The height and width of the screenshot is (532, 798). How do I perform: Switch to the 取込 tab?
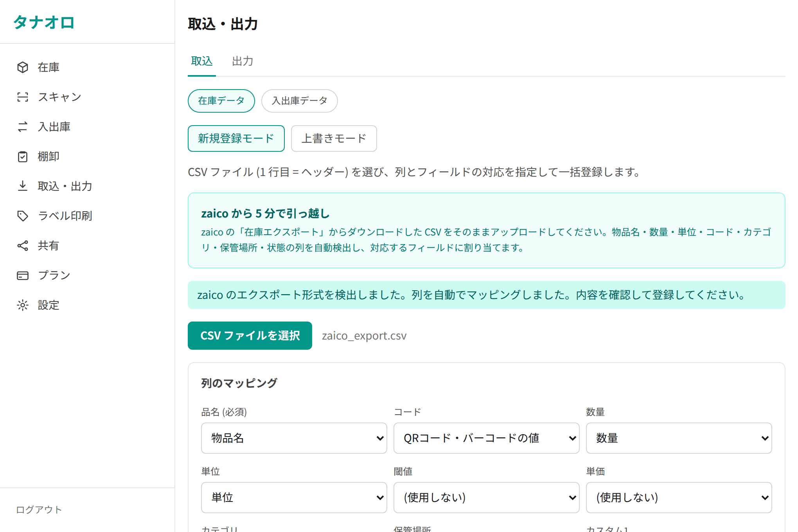(202, 61)
